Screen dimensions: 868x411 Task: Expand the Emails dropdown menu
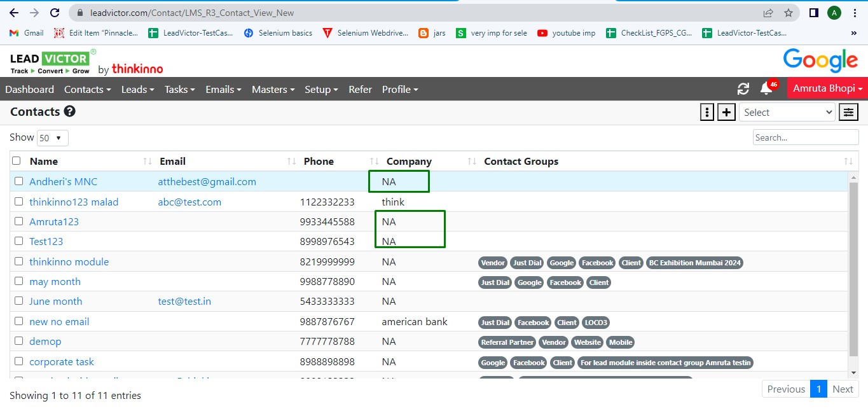click(223, 89)
